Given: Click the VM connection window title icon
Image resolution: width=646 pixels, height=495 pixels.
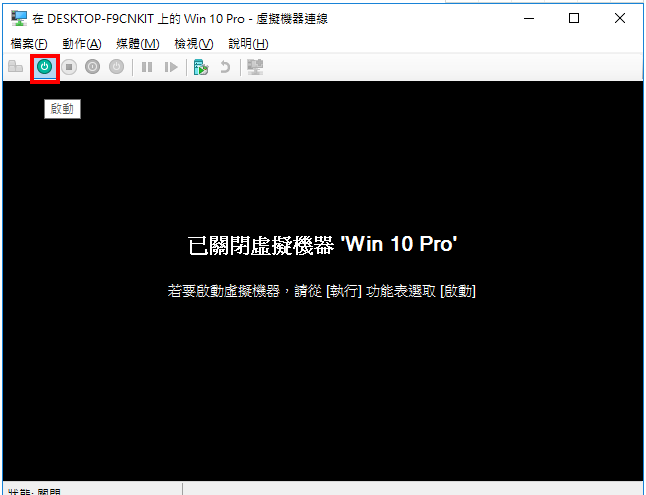Looking at the screenshot, I should coord(19,19).
